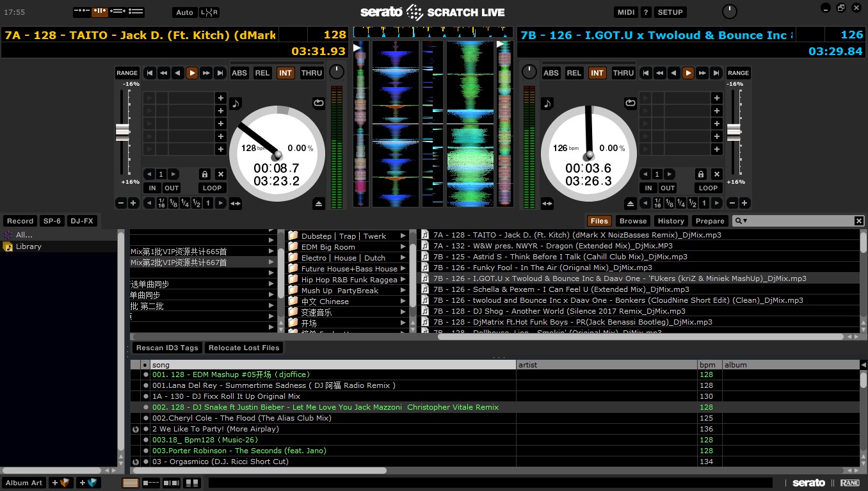The height and width of the screenshot is (491, 868).
Task: Open the Prepare panel tab
Action: (711, 221)
